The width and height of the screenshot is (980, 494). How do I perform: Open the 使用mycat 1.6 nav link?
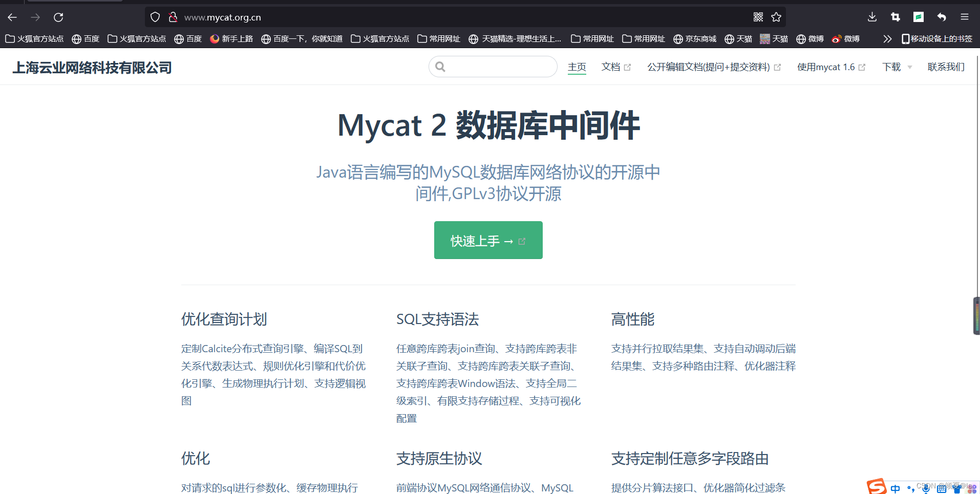831,67
